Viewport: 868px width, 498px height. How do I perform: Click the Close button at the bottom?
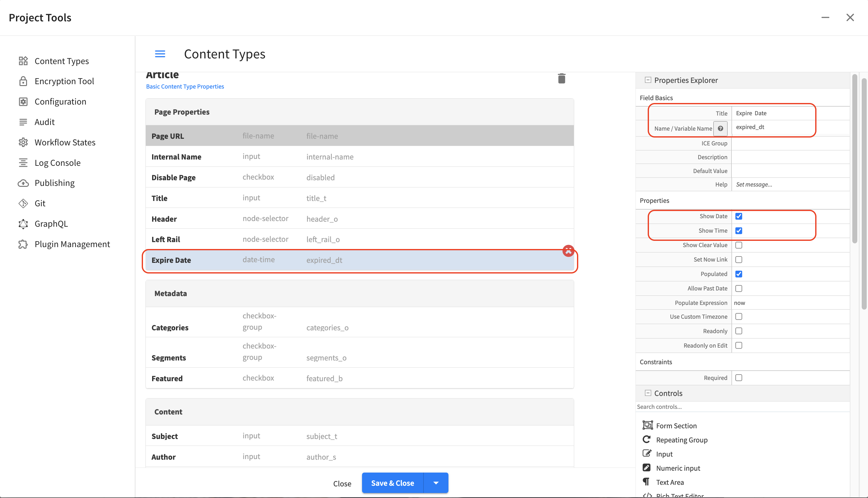point(342,483)
